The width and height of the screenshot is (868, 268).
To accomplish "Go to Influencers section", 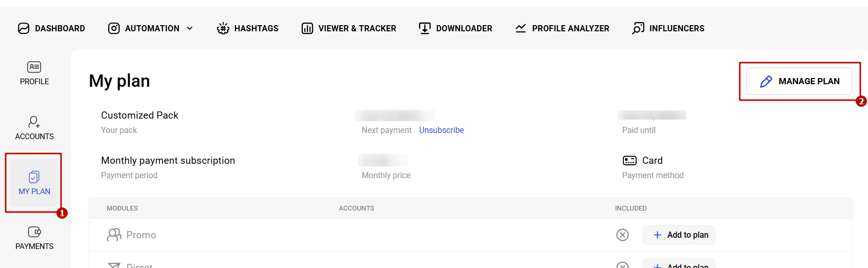I will coord(676,28).
